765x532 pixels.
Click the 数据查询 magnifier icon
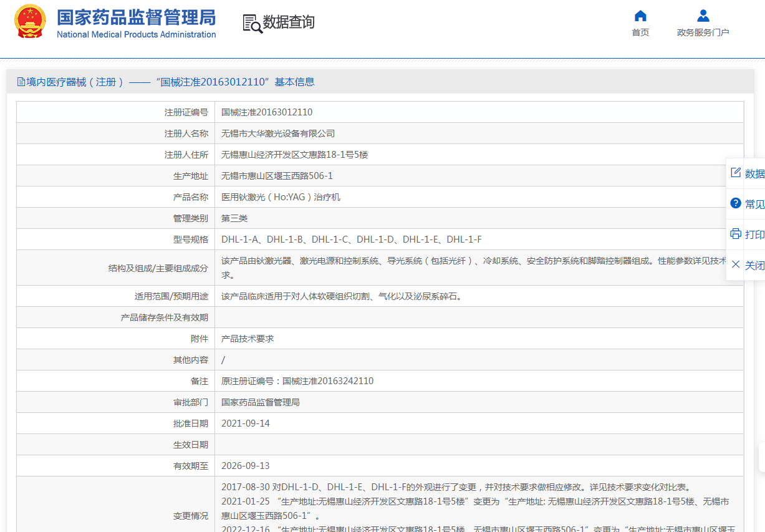(x=252, y=23)
